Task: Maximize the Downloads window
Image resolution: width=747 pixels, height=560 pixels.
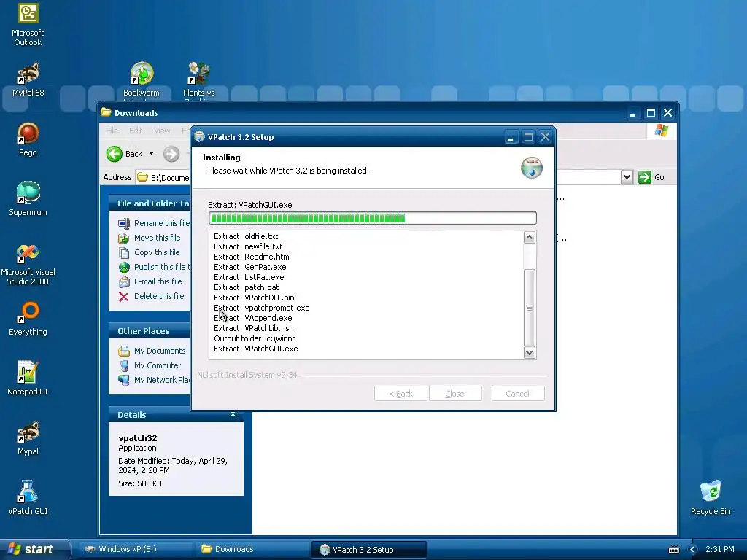Action: (651, 113)
